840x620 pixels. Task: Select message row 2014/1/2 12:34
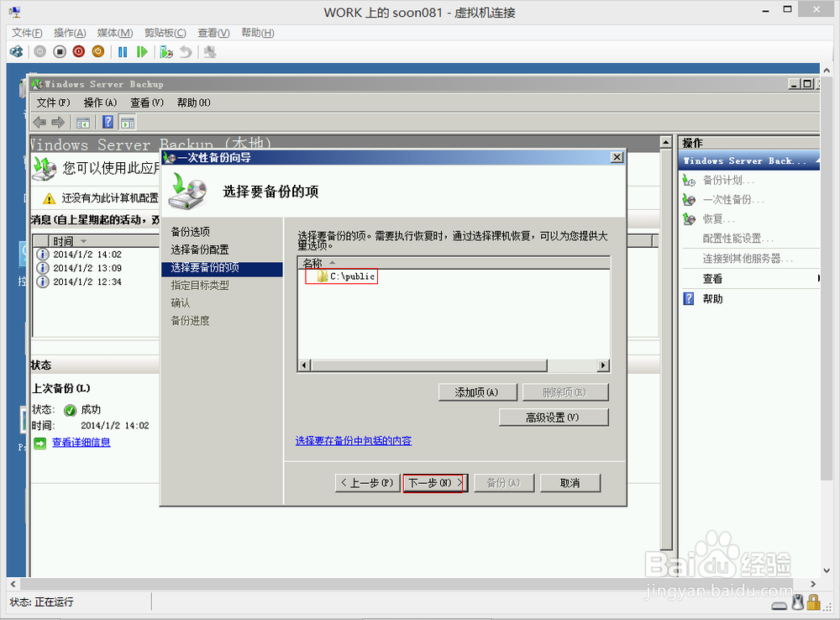[x=87, y=281]
